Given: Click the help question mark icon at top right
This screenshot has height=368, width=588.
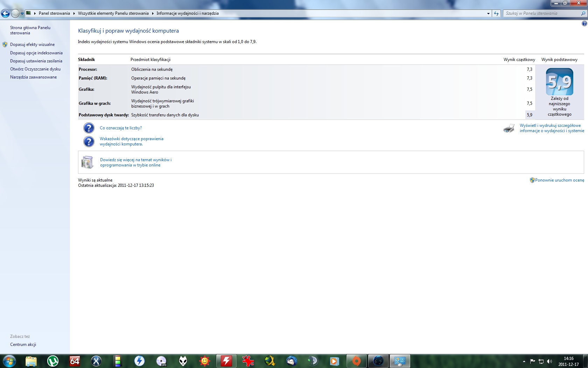Looking at the screenshot, I should pos(584,23).
